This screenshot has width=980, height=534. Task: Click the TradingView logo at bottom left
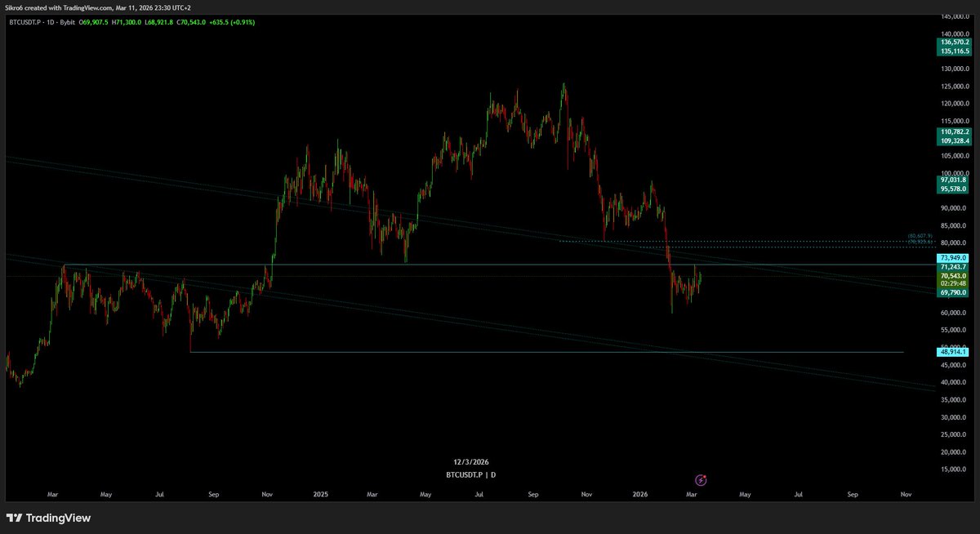[x=49, y=518]
